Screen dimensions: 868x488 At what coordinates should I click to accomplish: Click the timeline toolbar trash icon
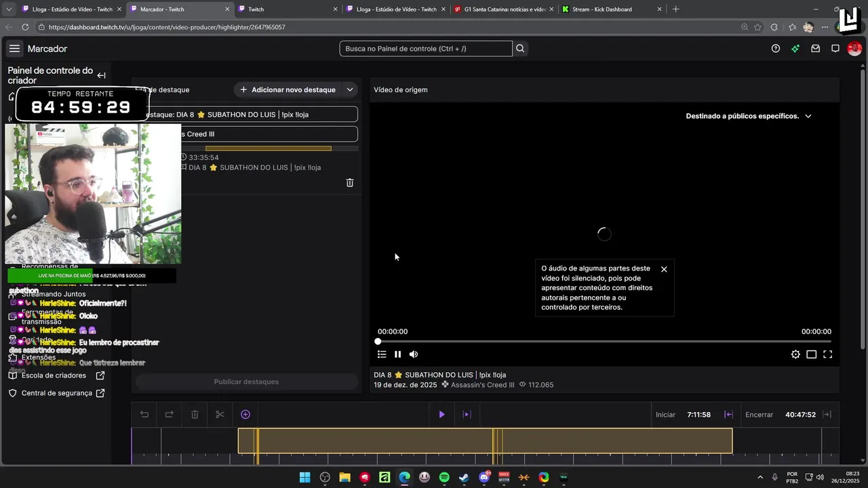pos(195,414)
